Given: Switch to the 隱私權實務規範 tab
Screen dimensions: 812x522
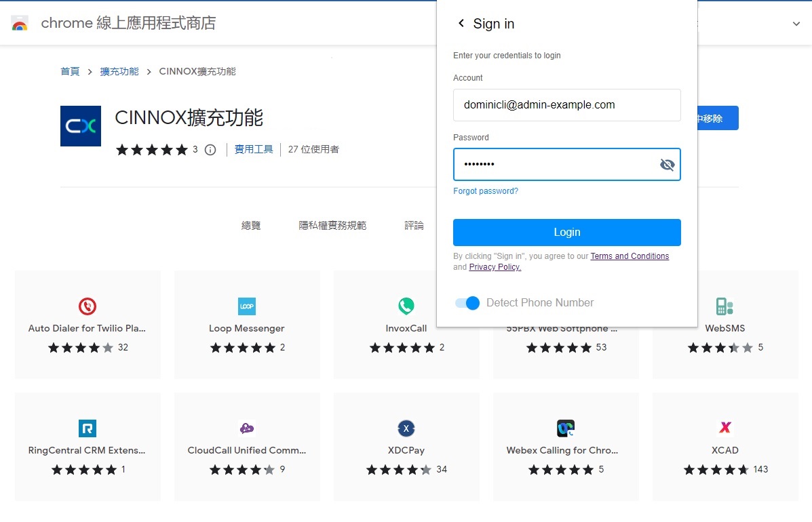Looking at the screenshot, I should 332,226.
